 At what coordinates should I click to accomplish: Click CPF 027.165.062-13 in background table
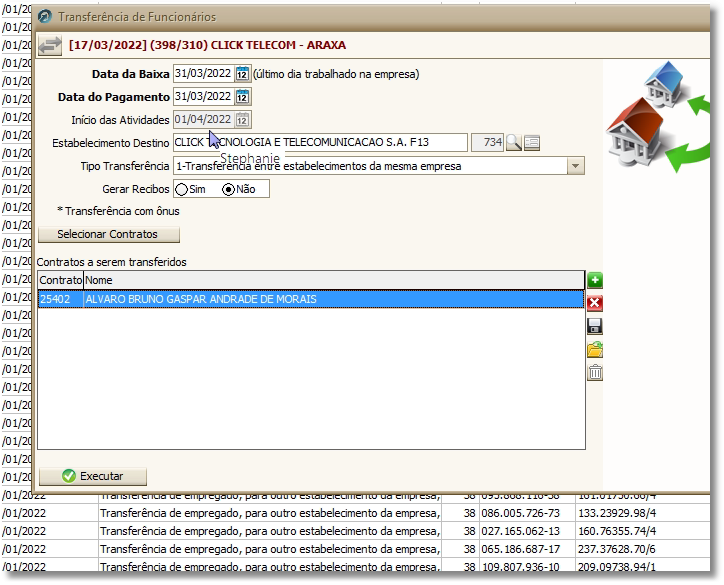tap(520, 531)
